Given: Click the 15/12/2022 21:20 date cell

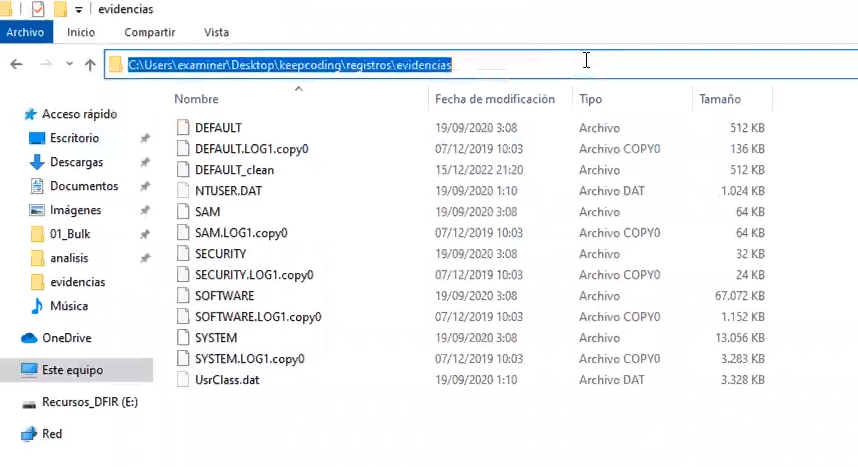Looking at the screenshot, I should tap(479, 170).
